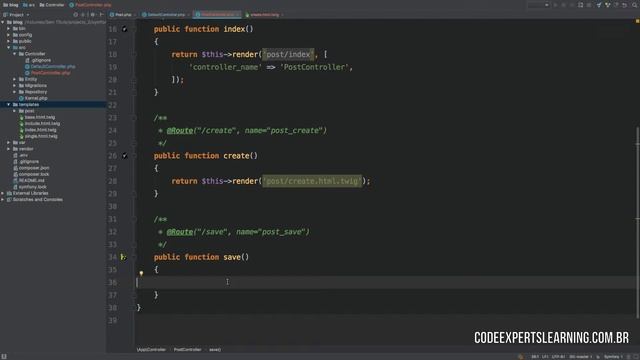This screenshot has height=360, width=640.
Task: Click the gutter icon beside line 16 index()
Action: tap(124, 29)
